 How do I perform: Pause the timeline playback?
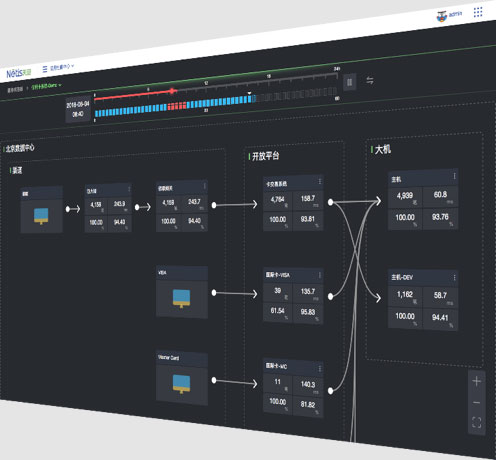[x=349, y=82]
